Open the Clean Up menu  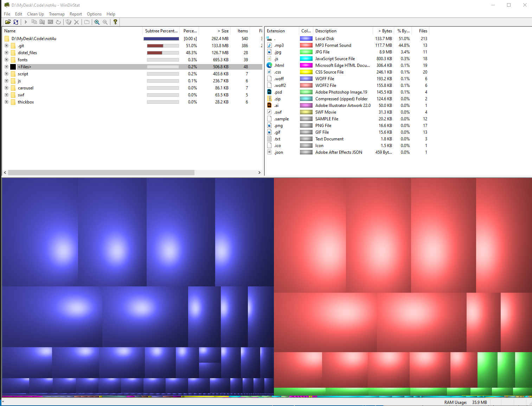(x=36, y=14)
